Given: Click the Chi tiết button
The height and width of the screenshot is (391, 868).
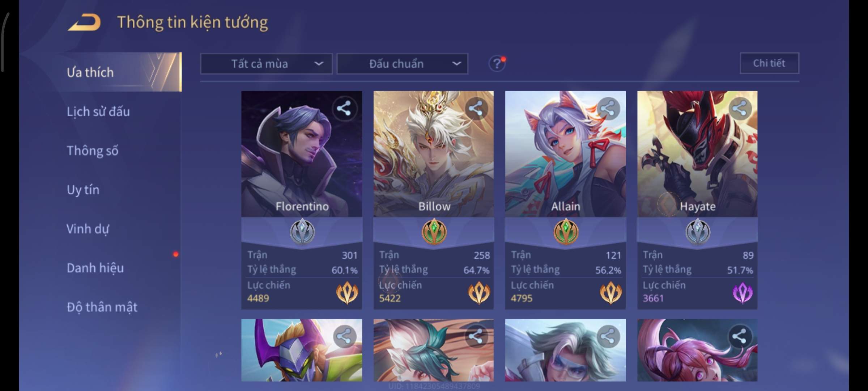Looking at the screenshot, I should (x=769, y=63).
